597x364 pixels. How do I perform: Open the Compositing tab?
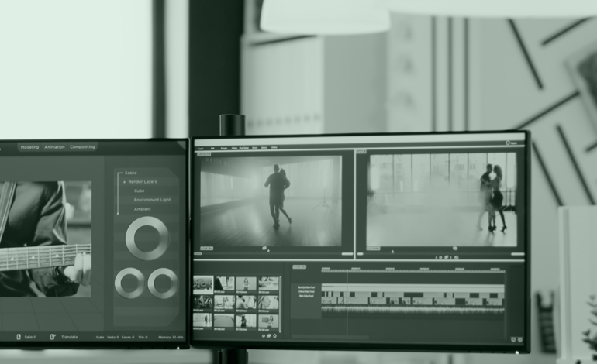tap(82, 146)
